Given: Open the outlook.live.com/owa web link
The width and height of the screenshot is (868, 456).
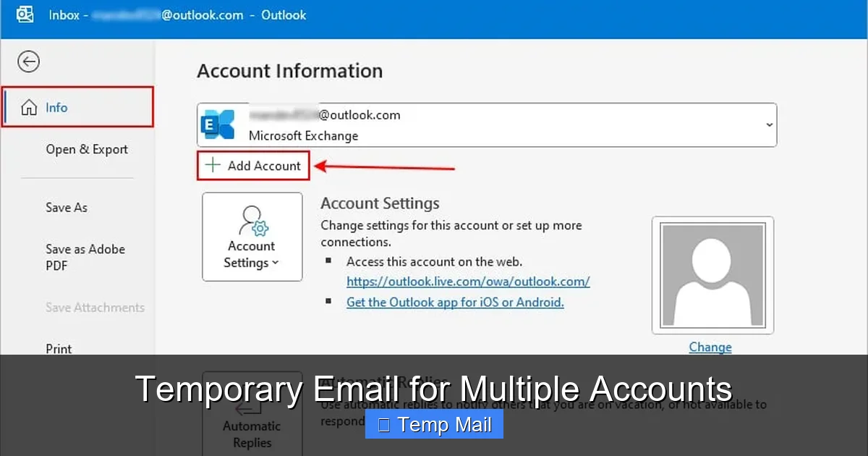Looking at the screenshot, I should (x=468, y=282).
